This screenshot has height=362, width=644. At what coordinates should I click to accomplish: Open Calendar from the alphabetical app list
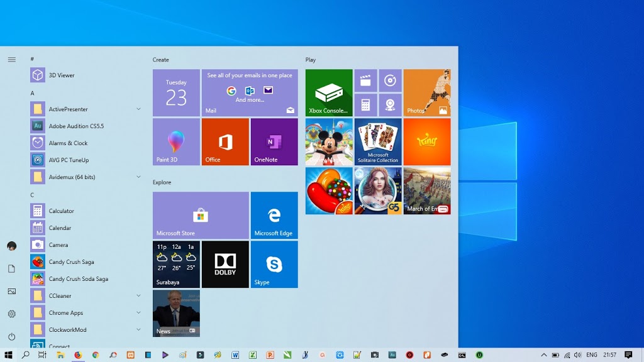pyautogui.click(x=85, y=228)
